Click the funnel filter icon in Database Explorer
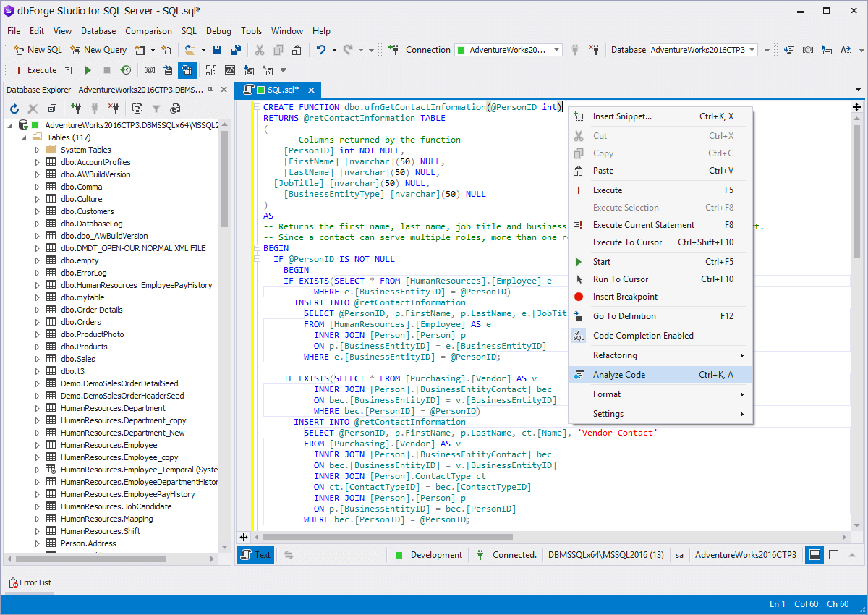Screen dimensions: 868x615 (x=156, y=109)
